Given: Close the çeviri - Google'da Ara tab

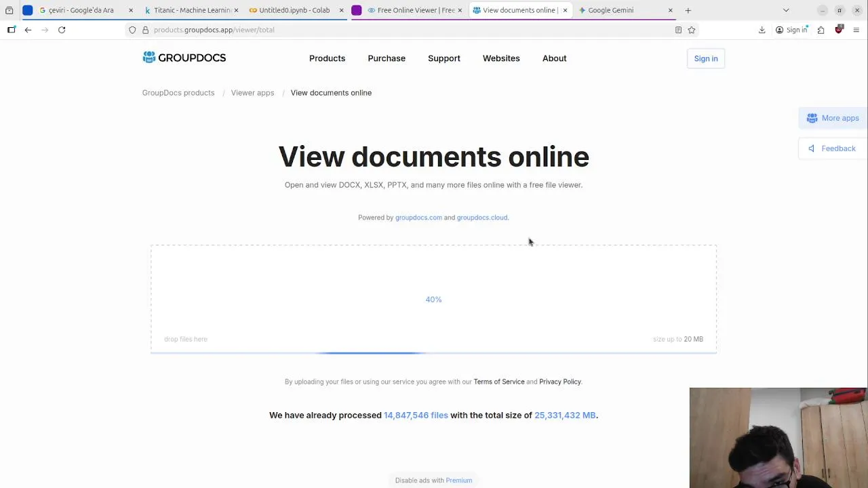Looking at the screenshot, I should 131,10.
